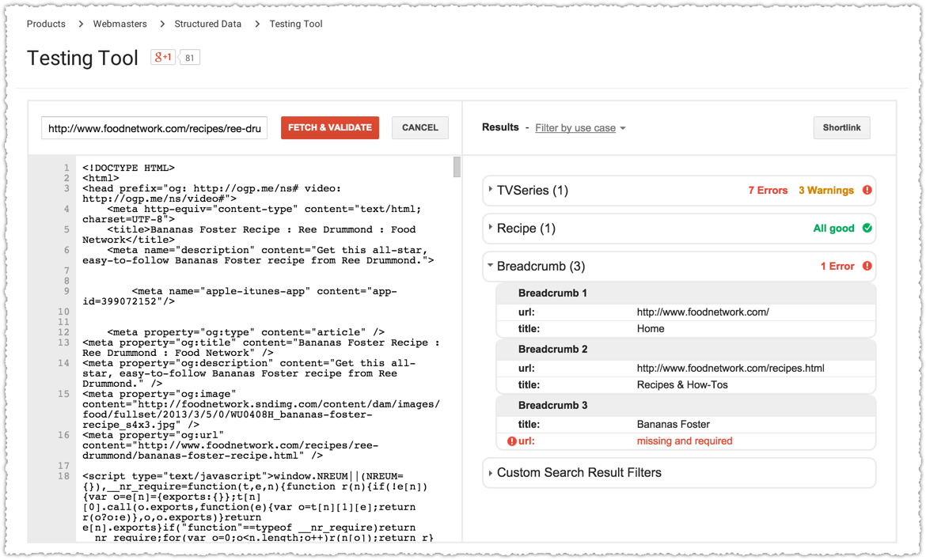Viewport: 926px width, 560px height.
Task: Click the Bananas Foster title value
Action: click(674, 424)
